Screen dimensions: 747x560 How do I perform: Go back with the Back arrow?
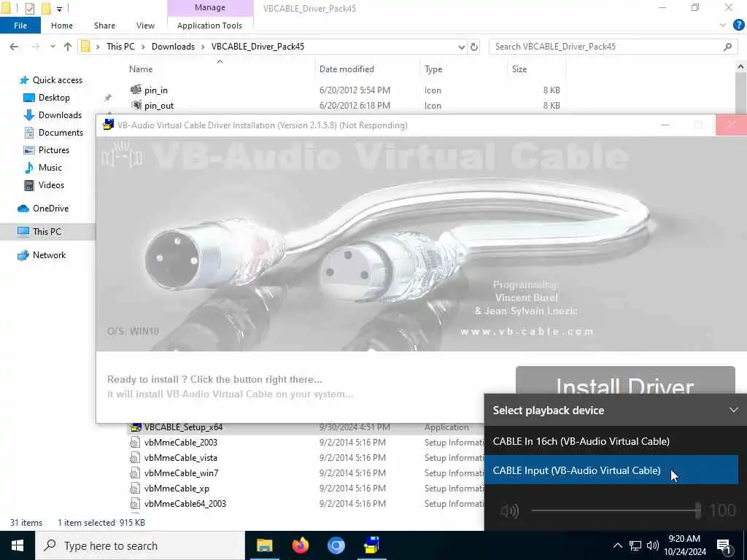coord(15,47)
